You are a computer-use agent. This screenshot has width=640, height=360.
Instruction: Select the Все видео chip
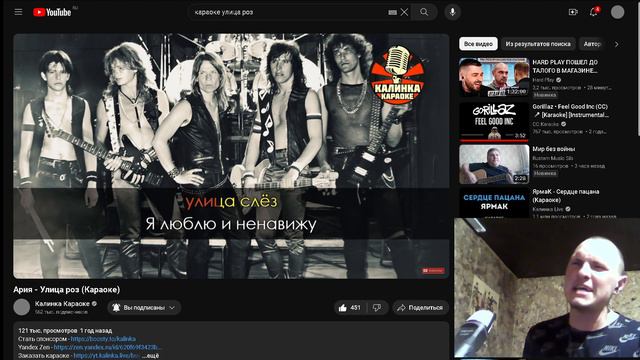point(478,44)
